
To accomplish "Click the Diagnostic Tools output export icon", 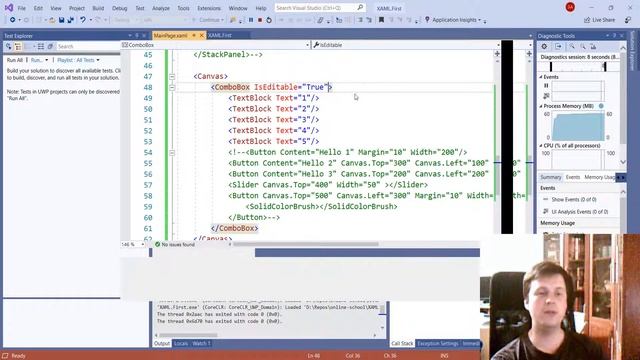I will [x=558, y=47].
